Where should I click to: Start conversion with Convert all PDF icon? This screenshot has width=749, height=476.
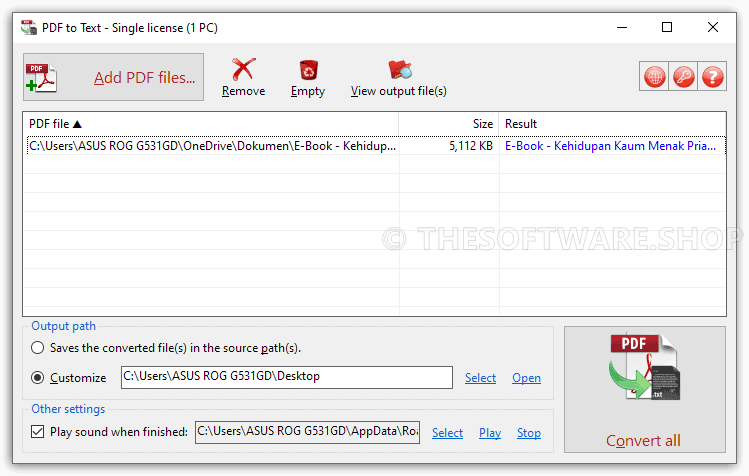pyautogui.click(x=645, y=389)
